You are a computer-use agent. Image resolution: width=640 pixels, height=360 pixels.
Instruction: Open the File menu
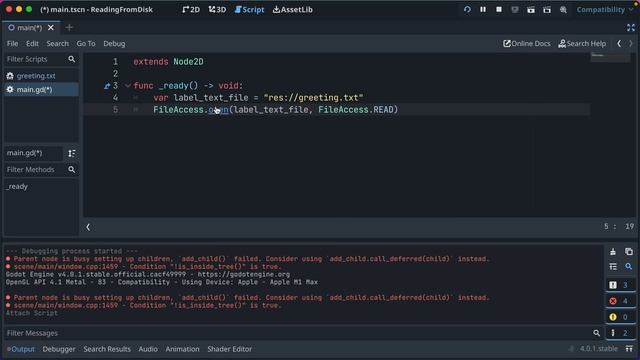click(x=12, y=43)
